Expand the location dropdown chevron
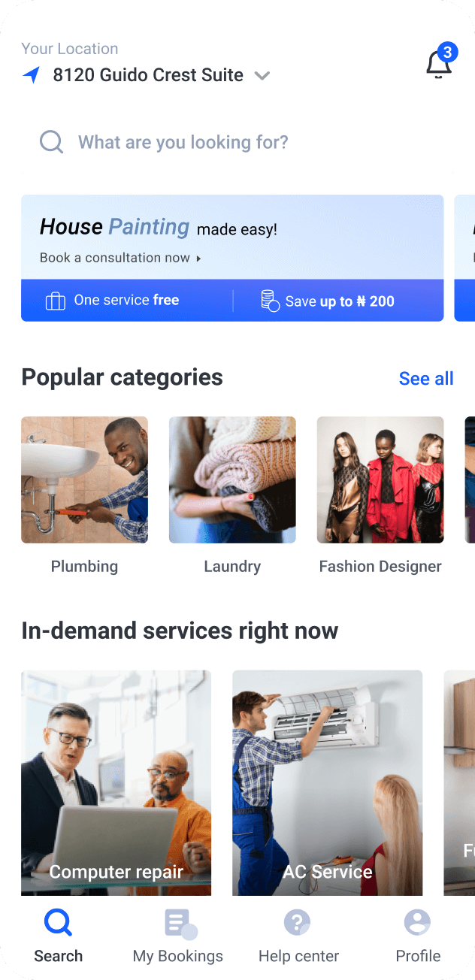This screenshot has width=475, height=980. pos(262,76)
